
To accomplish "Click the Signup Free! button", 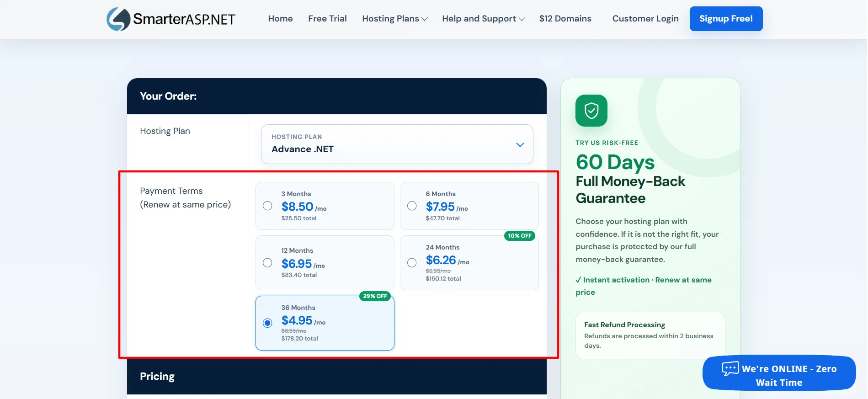I will [x=726, y=19].
